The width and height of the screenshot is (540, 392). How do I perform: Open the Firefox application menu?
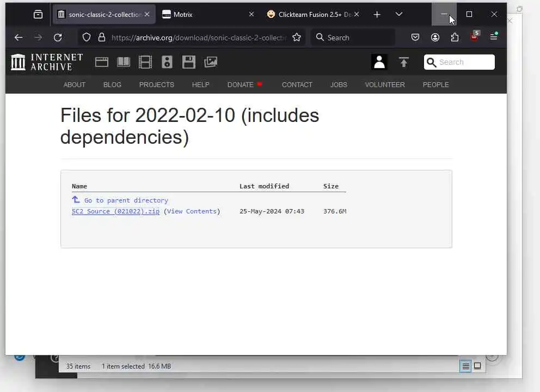494,36
